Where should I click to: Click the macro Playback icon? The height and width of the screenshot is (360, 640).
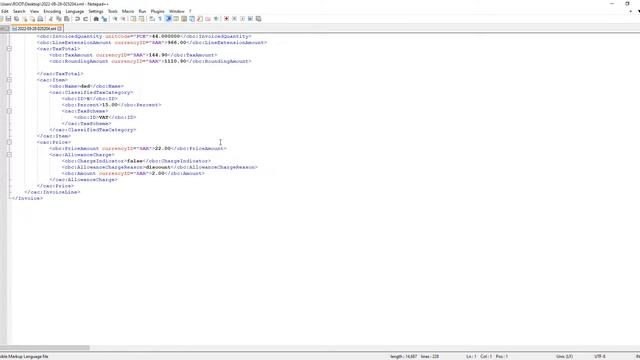242,19
